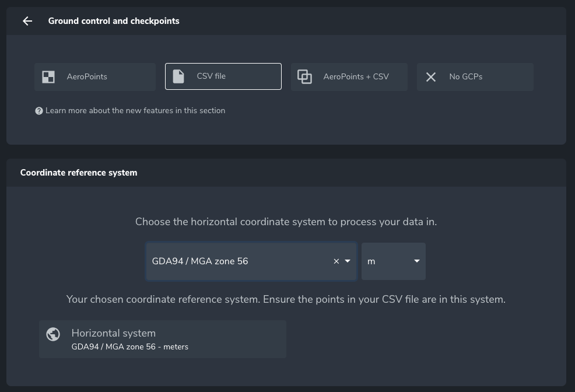This screenshot has width=575, height=392.
Task: Pick the AeroPoints + CSV option label
Action: click(x=356, y=77)
